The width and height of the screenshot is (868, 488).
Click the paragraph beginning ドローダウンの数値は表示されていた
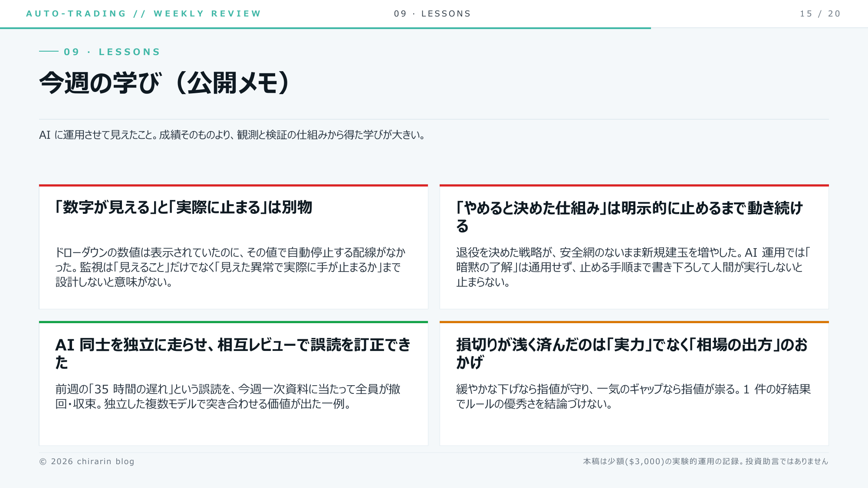coord(230,267)
